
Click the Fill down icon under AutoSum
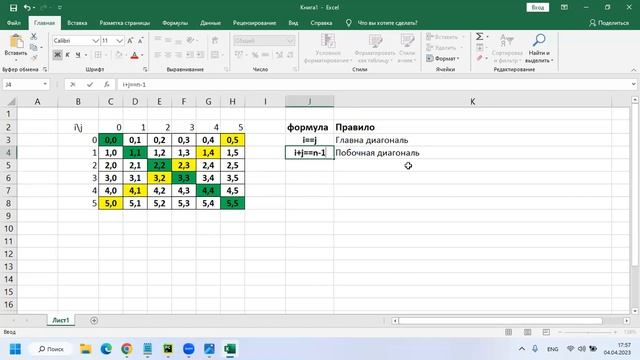pos(480,47)
